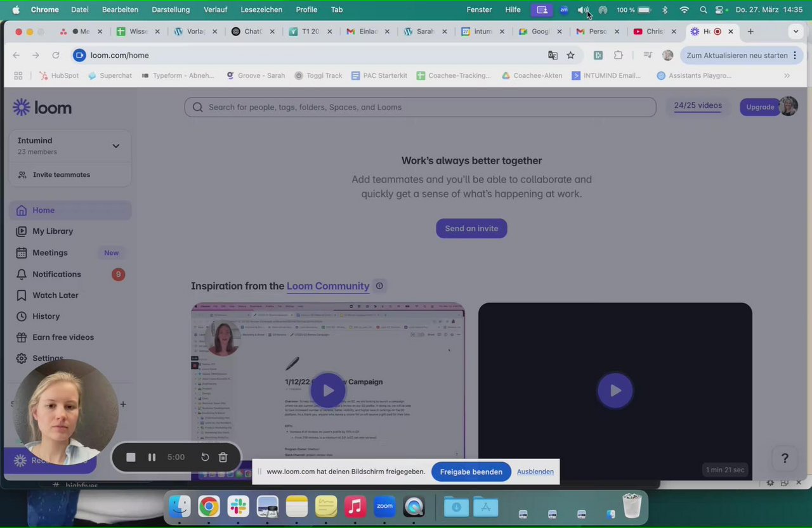Screen dimensions: 812x528
Task: Click the webcam bubble preview
Action: point(65,412)
